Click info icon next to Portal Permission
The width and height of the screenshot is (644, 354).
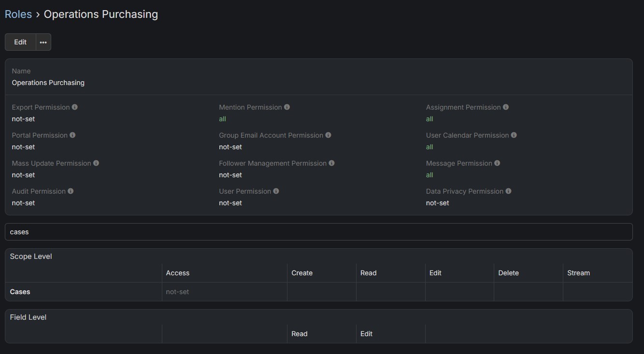point(72,135)
